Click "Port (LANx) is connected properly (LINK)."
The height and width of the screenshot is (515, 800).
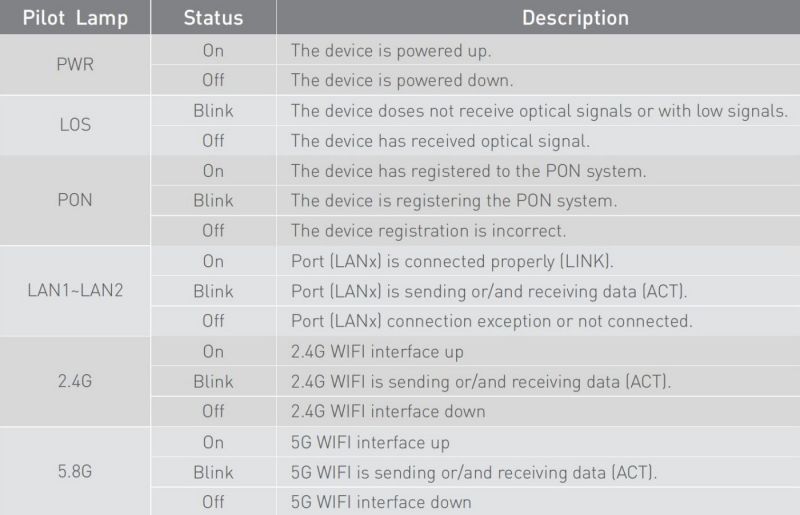(452, 261)
